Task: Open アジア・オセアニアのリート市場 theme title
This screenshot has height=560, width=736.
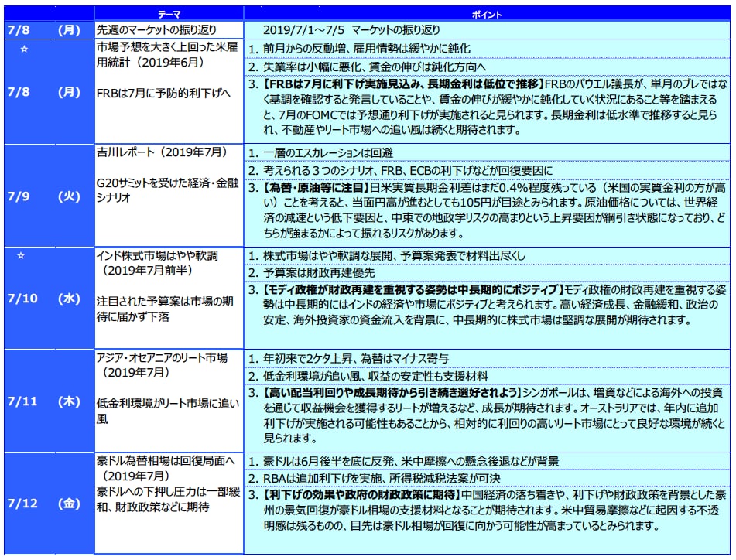Action: [x=162, y=358]
